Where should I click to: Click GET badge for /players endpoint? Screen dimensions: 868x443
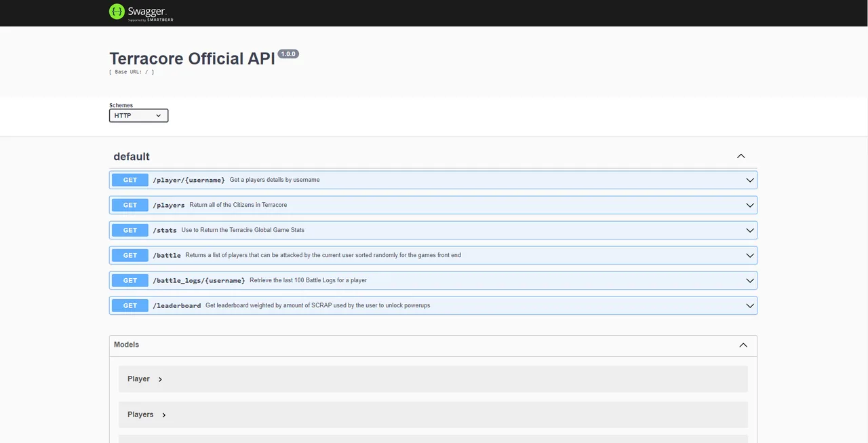pos(130,205)
